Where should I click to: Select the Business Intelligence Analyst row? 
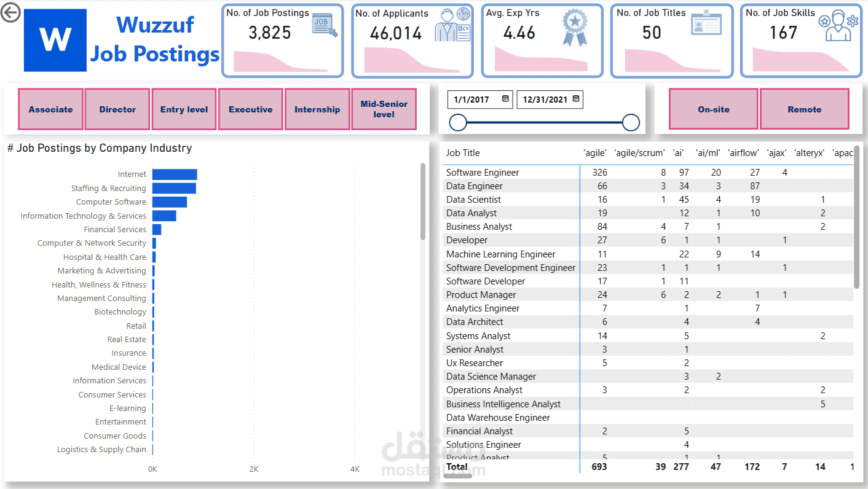coord(648,404)
